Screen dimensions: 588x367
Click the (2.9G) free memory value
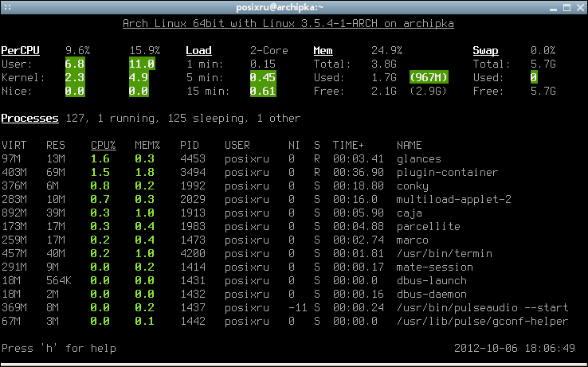[x=428, y=91]
